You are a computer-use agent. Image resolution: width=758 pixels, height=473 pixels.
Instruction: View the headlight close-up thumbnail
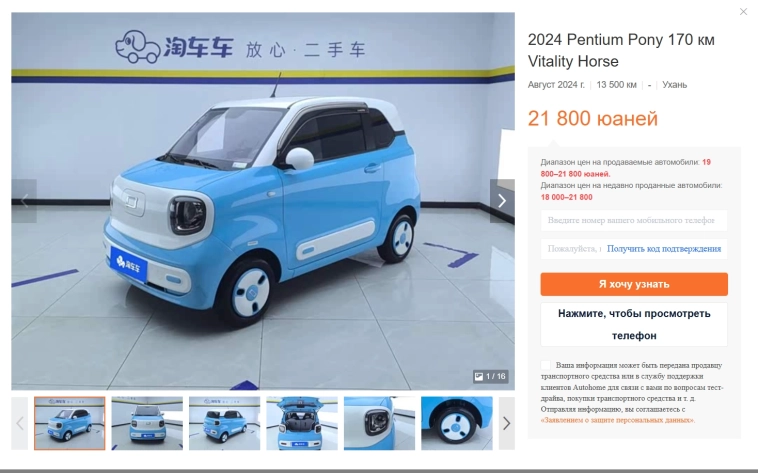click(x=379, y=424)
